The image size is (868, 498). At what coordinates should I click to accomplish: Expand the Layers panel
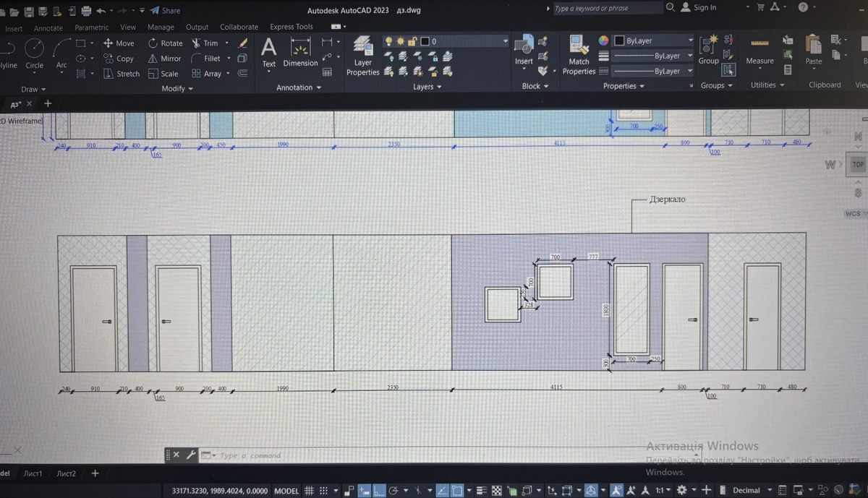click(x=427, y=87)
